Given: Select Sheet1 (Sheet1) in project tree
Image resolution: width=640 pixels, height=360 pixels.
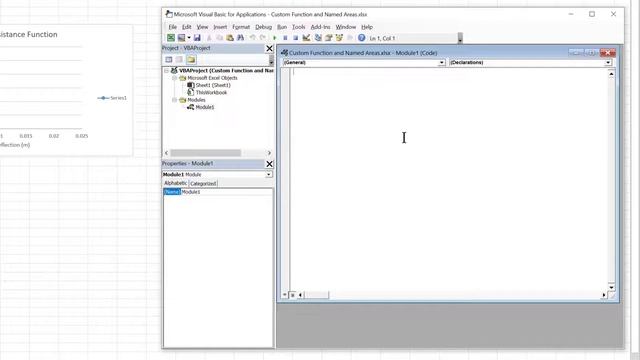Looking at the screenshot, I should tap(213, 85).
